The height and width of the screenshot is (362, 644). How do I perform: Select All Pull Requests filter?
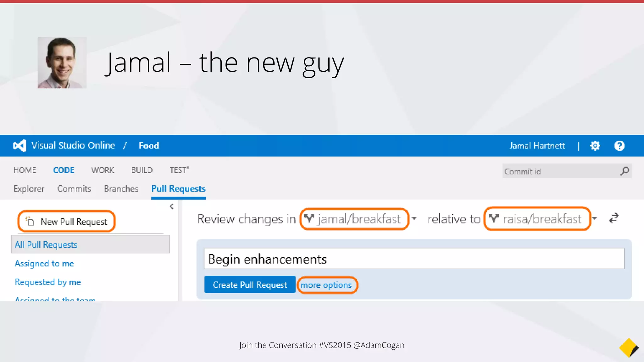[91, 244]
